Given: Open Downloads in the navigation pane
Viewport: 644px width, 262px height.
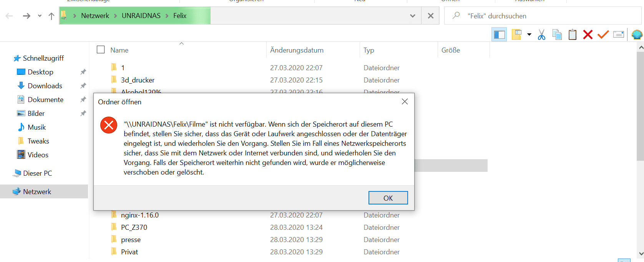Looking at the screenshot, I should click(x=45, y=86).
